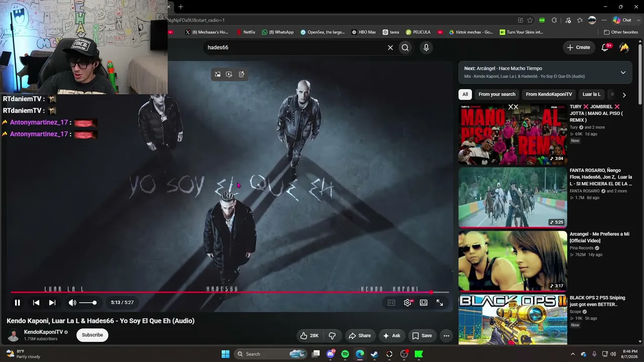
Task: Open the KendoKaponiTV channel name link
Action: pyautogui.click(x=44, y=332)
